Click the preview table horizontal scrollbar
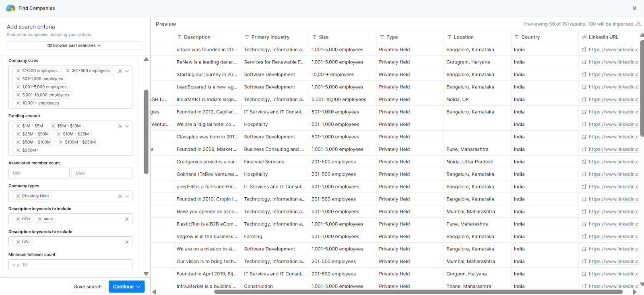The image size is (644, 295). [x=419, y=292]
